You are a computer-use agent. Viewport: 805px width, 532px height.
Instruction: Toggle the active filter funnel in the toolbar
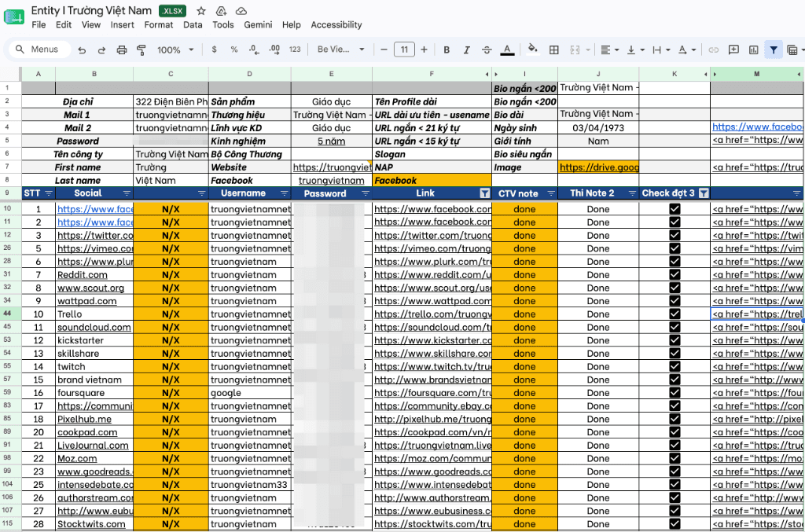774,50
